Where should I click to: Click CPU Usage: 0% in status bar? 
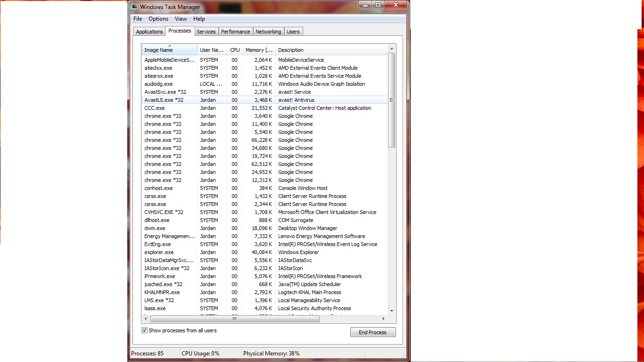click(200, 354)
